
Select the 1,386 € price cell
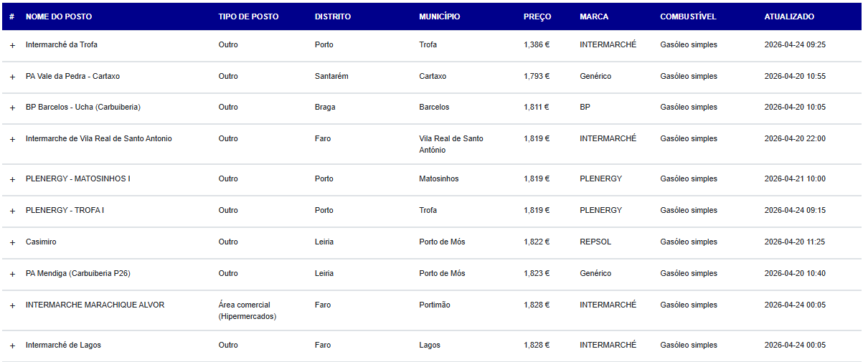point(537,44)
